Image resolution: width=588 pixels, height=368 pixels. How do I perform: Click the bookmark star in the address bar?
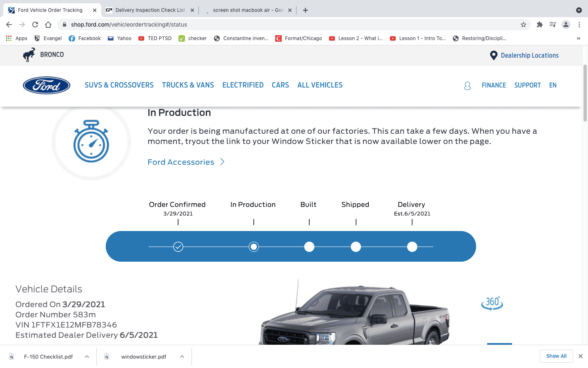(x=523, y=25)
